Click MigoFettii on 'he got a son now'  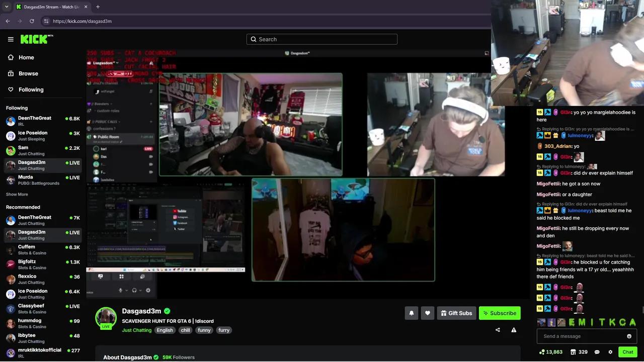pos(548,184)
